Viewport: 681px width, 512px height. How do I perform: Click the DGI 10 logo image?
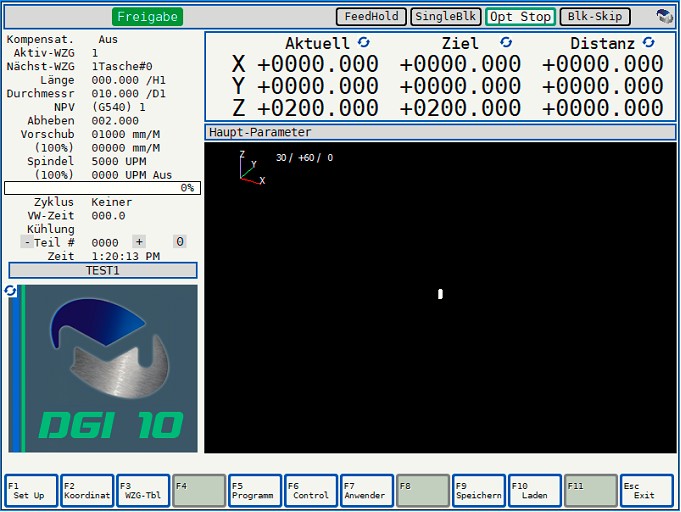(103, 368)
